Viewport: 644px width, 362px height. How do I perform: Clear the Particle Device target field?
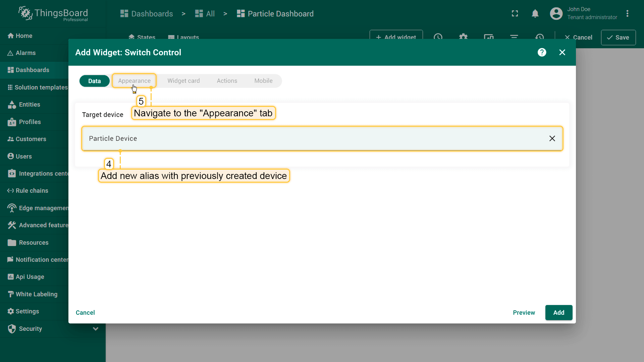coord(552,138)
